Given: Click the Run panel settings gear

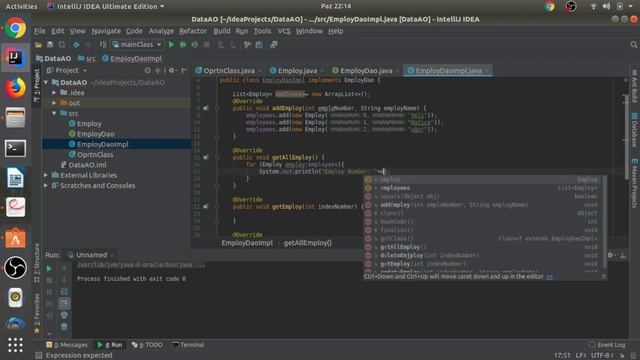Looking at the screenshot, I should 610,255.
